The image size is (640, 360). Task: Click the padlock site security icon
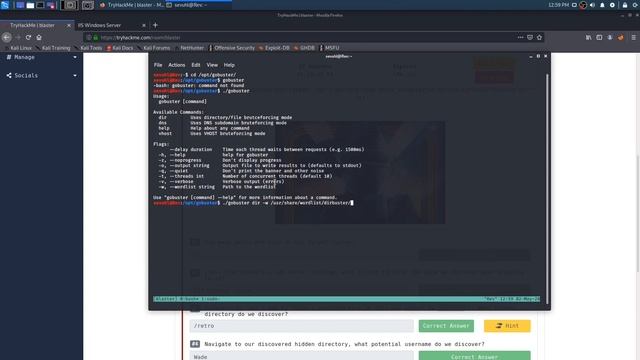pyautogui.click(x=96, y=38)
